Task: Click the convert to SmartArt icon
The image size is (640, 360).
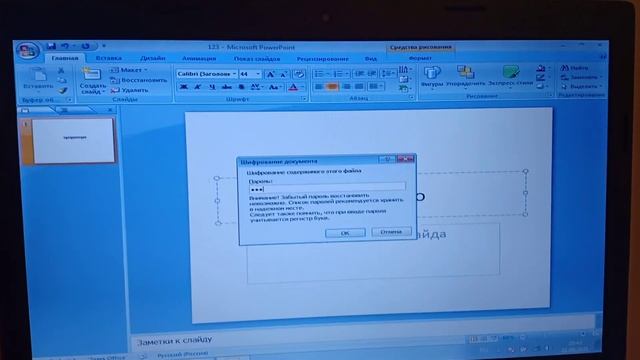Action: [404, 89]
